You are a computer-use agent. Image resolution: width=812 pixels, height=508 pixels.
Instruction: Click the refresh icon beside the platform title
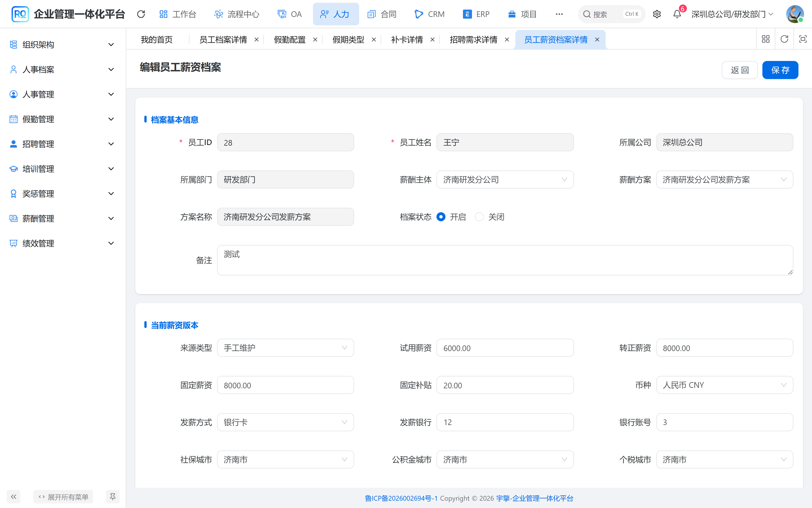[141, 14]
